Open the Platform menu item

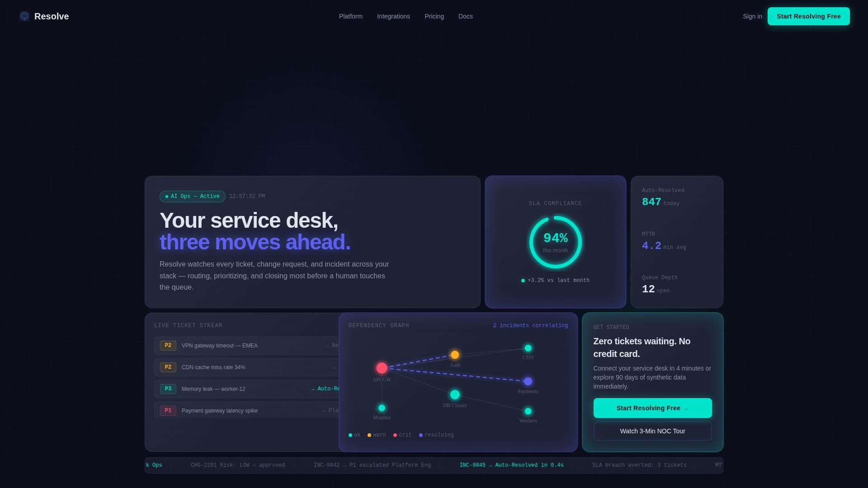(x=351, y=16)
